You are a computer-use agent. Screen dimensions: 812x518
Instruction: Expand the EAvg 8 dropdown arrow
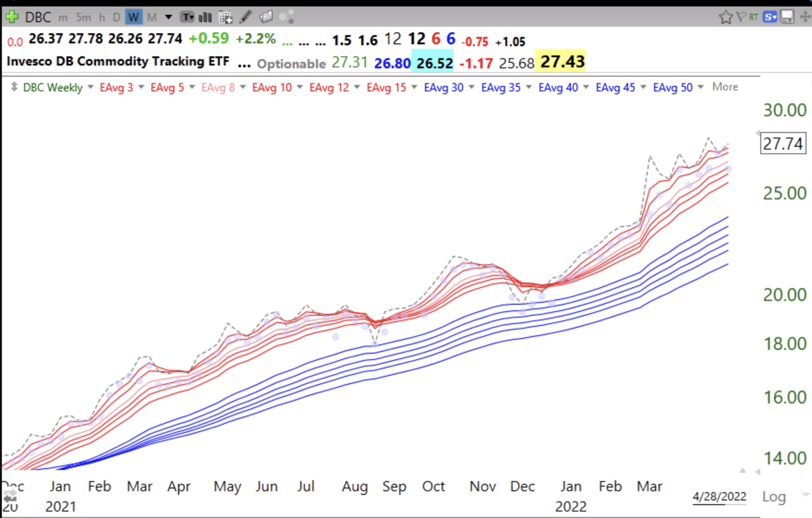pyautogui.click(x=243, y=87)
